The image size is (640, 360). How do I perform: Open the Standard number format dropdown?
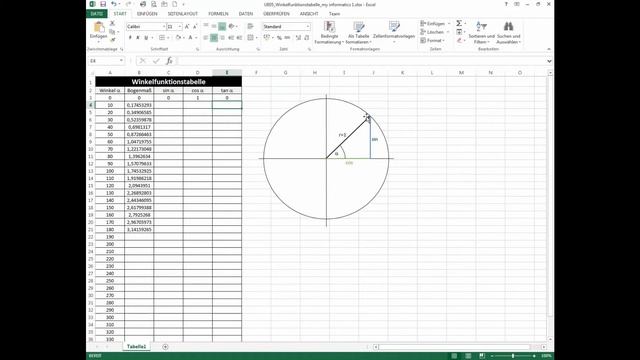(308, 27)
